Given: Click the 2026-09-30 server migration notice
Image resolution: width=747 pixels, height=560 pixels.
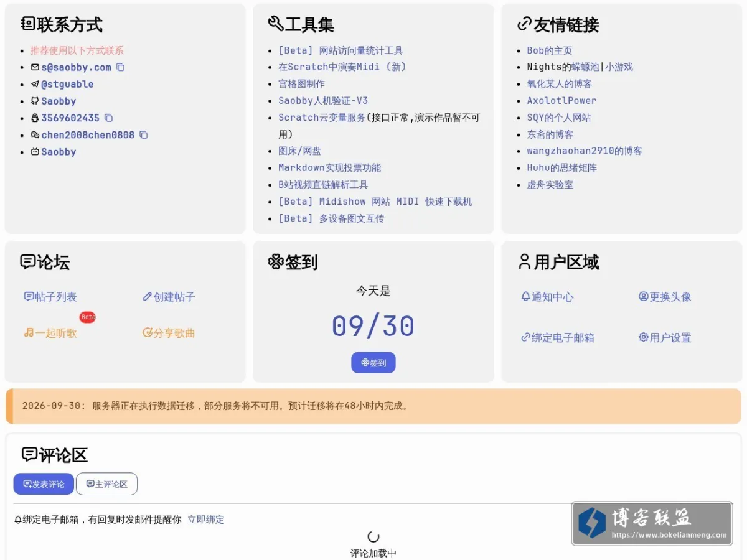Looking at the screenshot, I should pyautogui.click(x=374, y=406).
